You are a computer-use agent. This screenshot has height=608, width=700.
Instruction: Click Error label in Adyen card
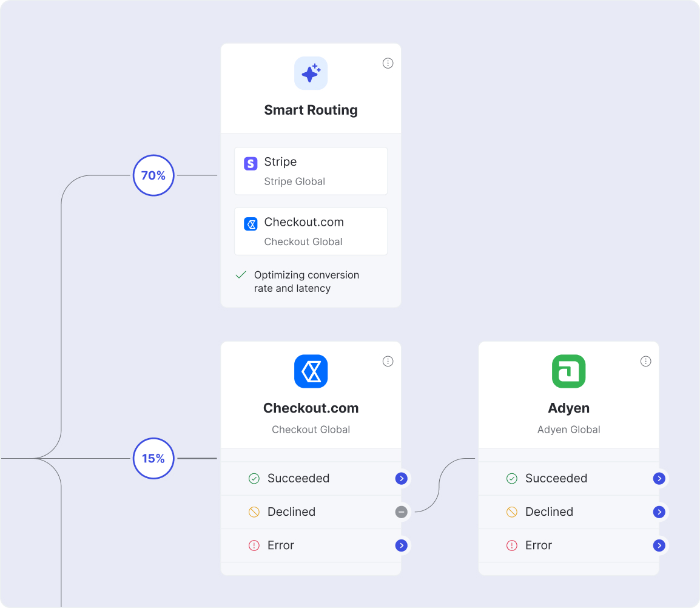tap(539, 546)
